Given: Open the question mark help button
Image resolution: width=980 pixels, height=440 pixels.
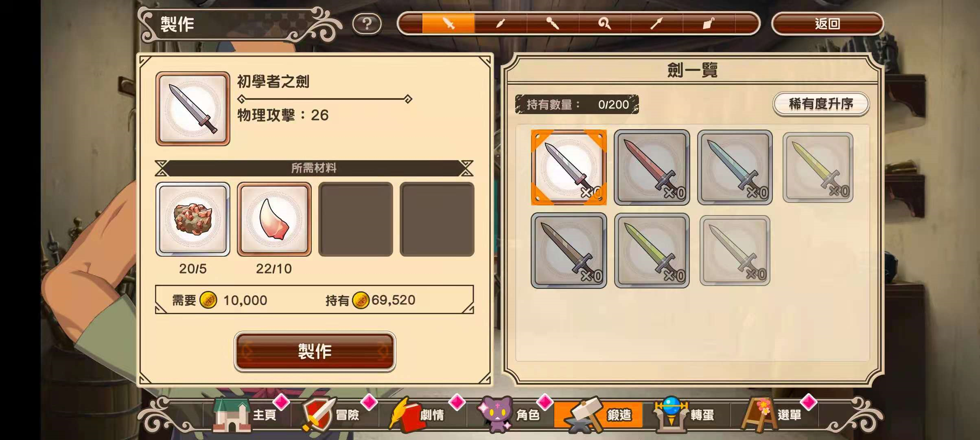Looking at the screenshot, I should tap(367, 24).
